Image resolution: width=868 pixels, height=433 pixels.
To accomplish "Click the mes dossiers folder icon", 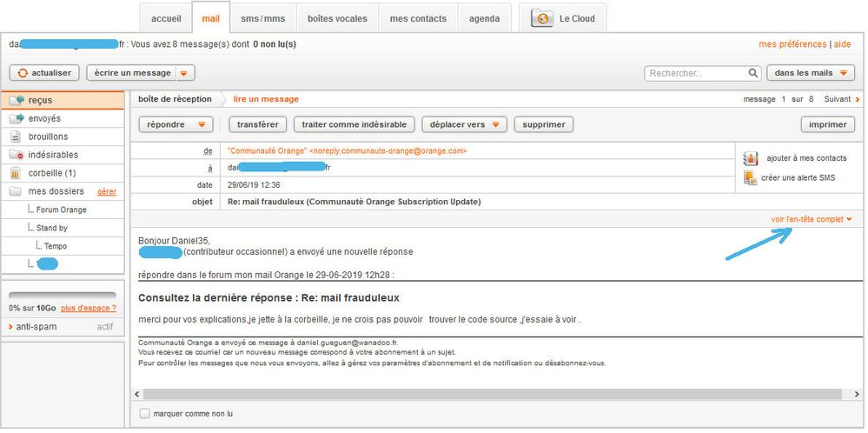I will click(16, 191).
